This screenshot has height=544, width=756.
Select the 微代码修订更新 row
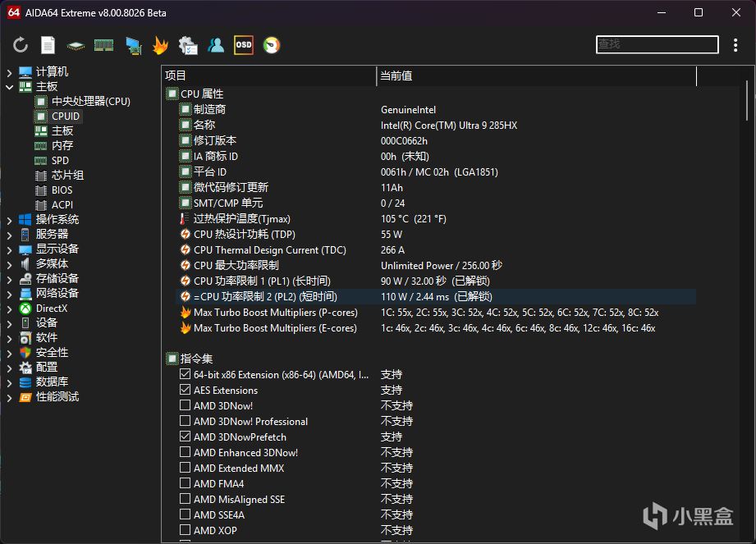click(x=437, y=187)
